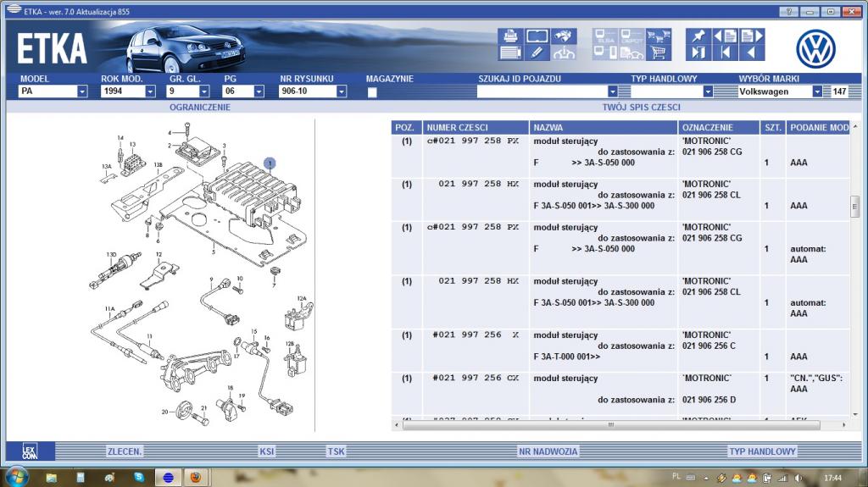Image resolution: width=868 pixels, height=487 pixels.
Task: Click the NR NADWOZIA button
Action: [x=548, y=451]
